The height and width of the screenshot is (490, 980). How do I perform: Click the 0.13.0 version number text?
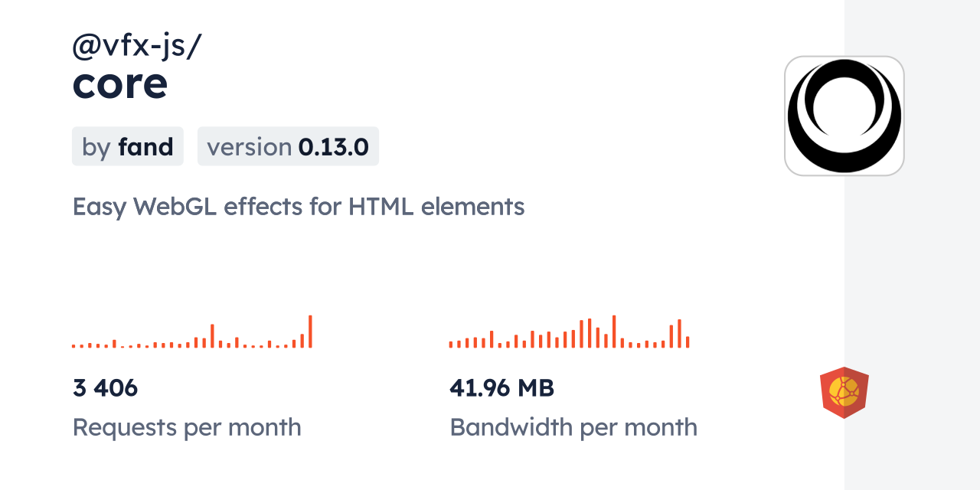(x=334, y=146)
